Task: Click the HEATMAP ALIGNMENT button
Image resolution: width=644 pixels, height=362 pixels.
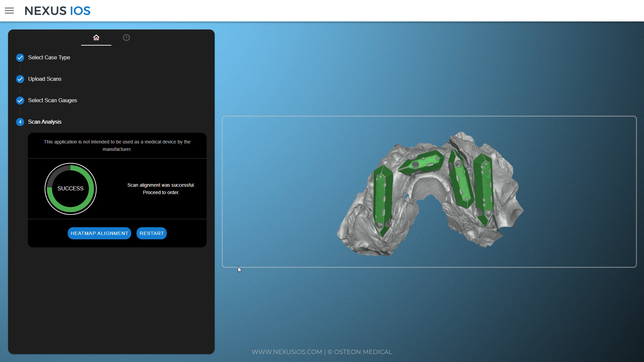Action: tap(99, 233)
